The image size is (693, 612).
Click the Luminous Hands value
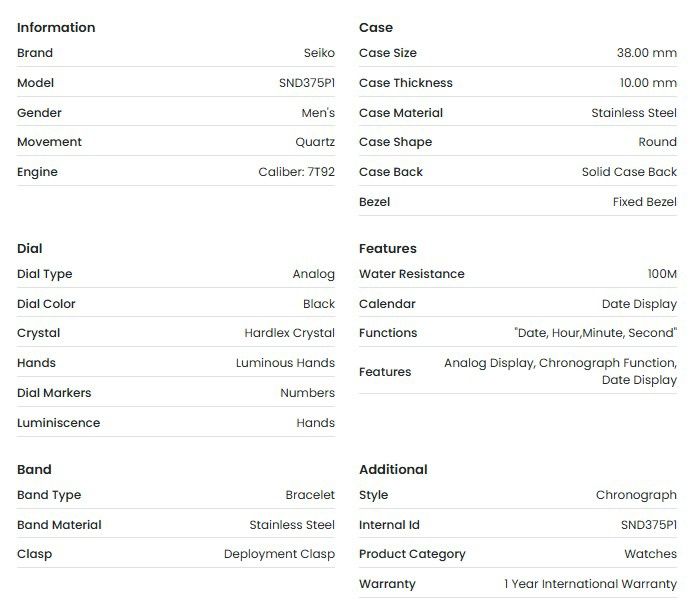[x=285, y=363]
